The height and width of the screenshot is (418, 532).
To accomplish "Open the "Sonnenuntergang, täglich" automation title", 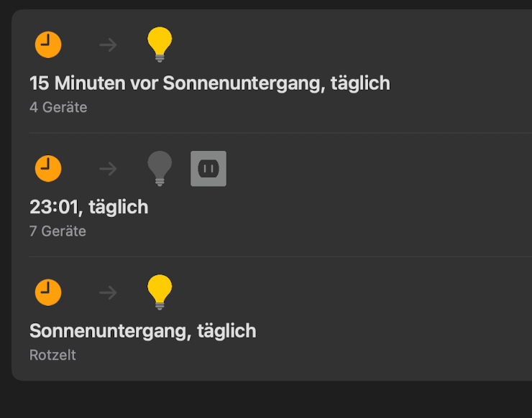I will [x=142, y=330].
